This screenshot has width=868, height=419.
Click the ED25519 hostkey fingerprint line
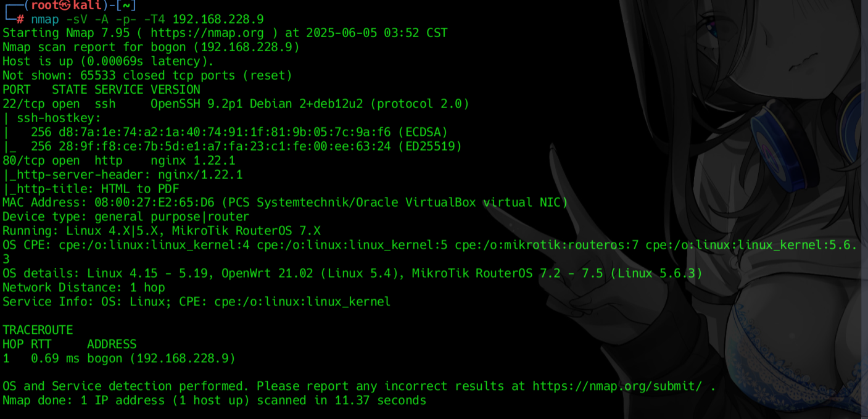tap(233, 146)
